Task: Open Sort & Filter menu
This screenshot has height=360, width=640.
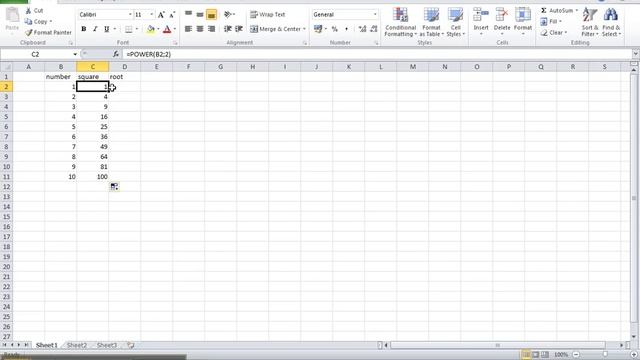Action: pos(589,22)
